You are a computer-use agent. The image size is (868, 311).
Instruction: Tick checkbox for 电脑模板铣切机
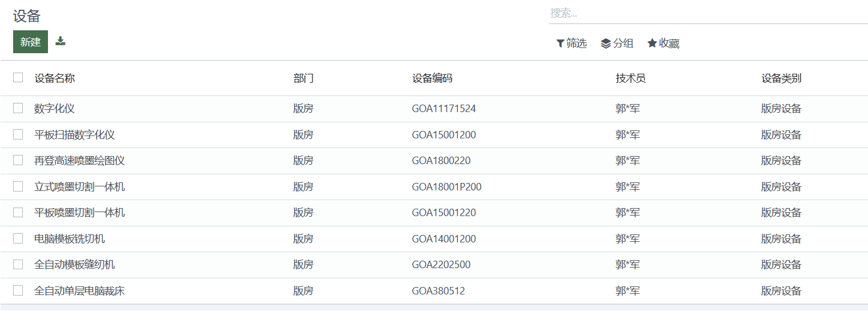click(x=18, y=238)
